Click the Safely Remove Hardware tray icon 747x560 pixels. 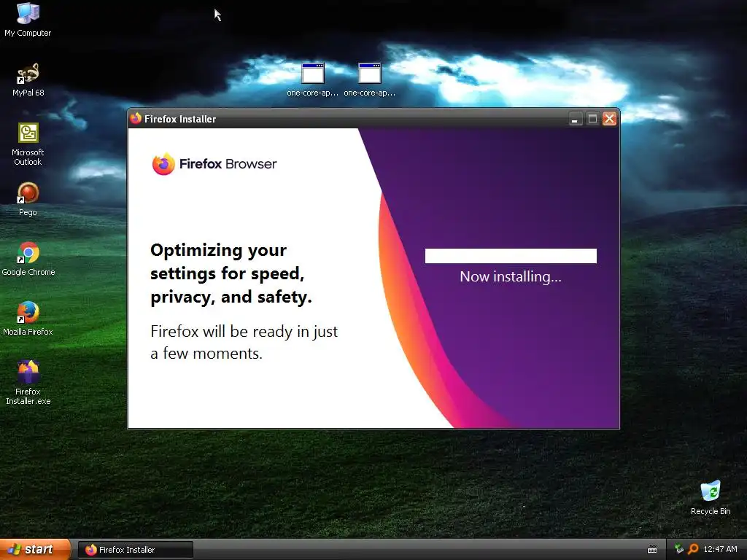point(679,548)
